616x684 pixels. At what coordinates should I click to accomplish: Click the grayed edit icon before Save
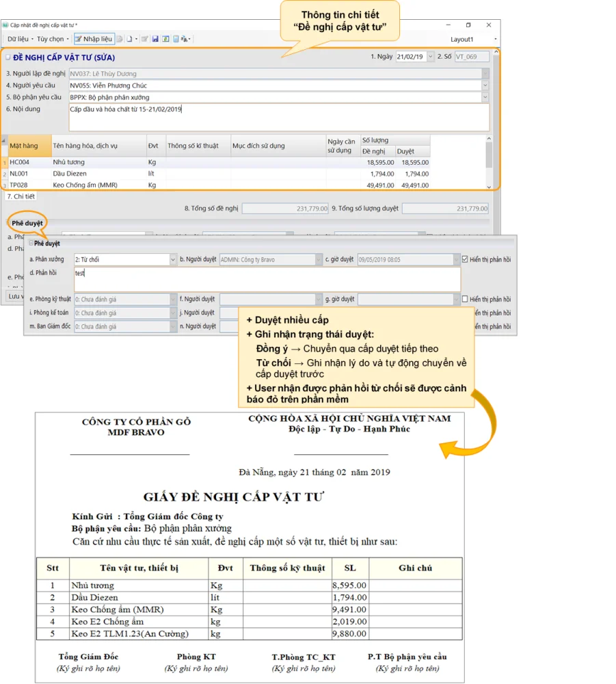click(144, 39)
